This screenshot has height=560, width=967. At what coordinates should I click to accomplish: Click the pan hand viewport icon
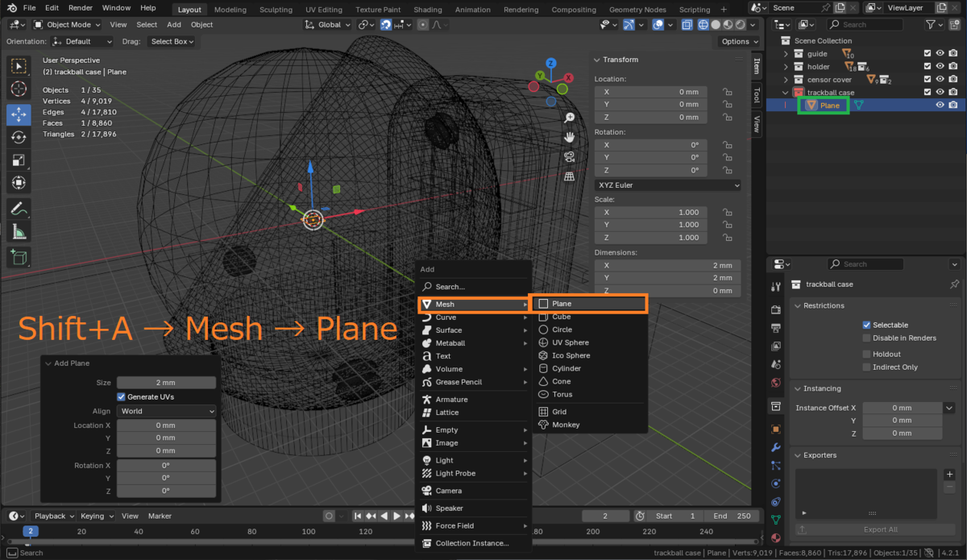pos(570,137)
